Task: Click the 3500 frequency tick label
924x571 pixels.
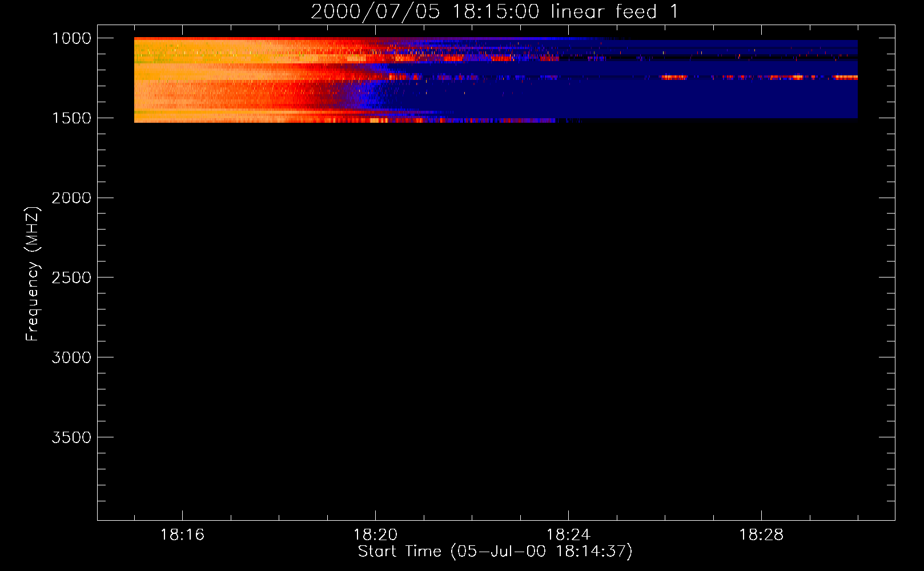Action: [x=71, y=437]
